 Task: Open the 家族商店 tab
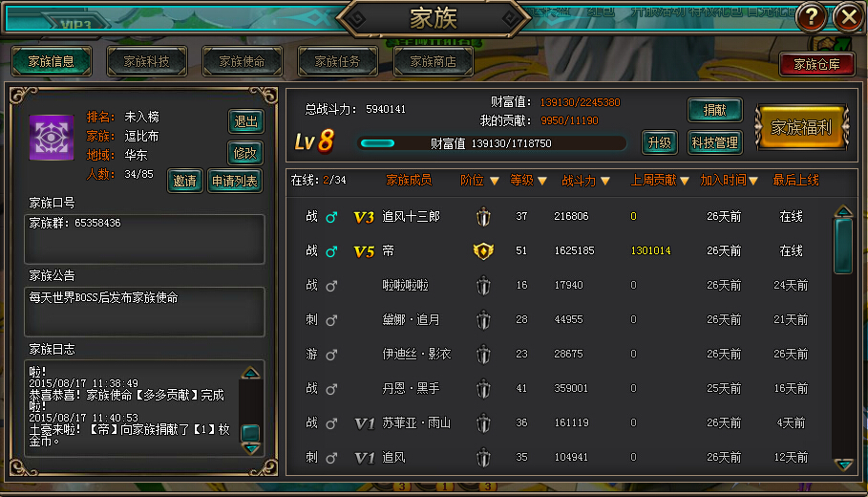[433, 61]
